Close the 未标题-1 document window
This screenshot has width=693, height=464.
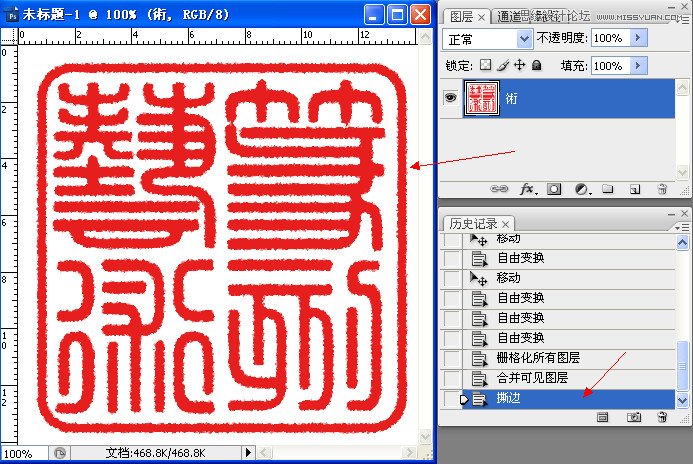[420, 15]
